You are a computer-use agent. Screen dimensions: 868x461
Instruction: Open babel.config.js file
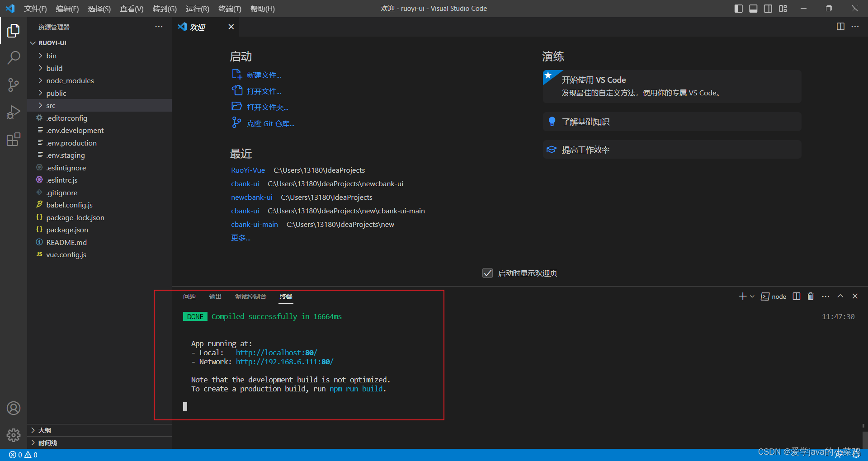pos(99,205)
